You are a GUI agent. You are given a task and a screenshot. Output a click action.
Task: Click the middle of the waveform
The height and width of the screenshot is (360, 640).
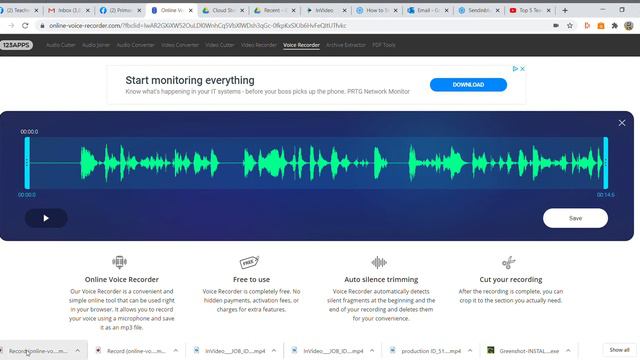(316, 163)
